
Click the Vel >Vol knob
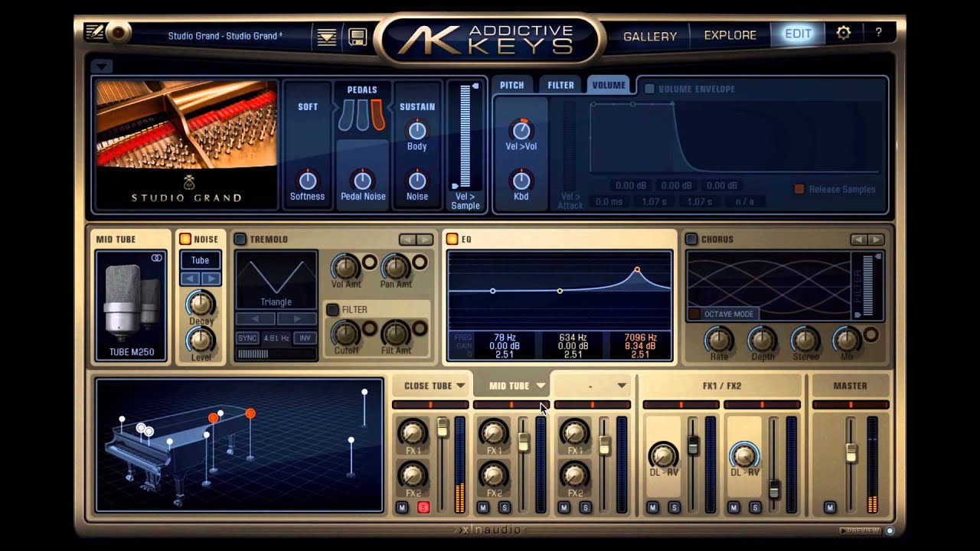click(x=521, y=129)
